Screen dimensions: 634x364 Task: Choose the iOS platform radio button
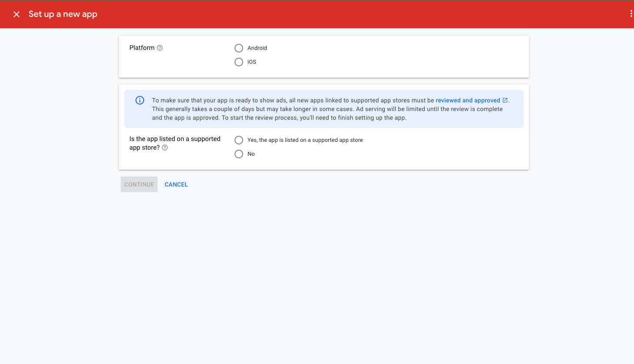(239, 62)
